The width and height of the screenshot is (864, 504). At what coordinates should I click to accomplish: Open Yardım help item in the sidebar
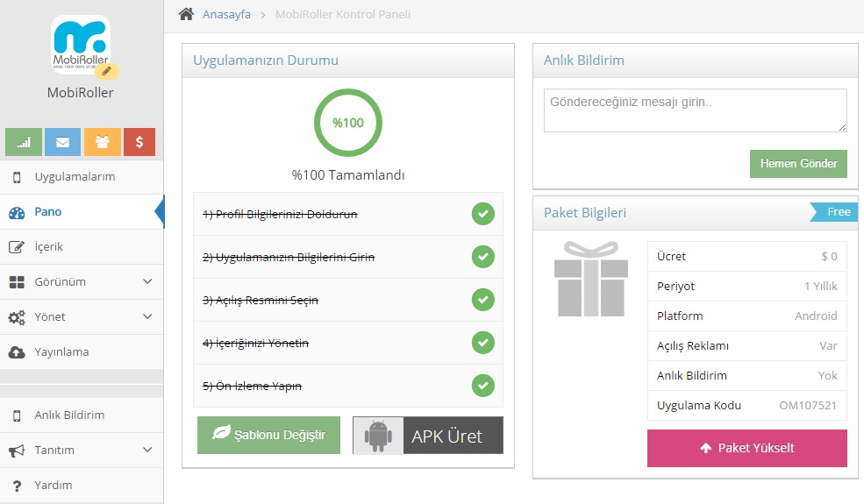pos(82,486)
